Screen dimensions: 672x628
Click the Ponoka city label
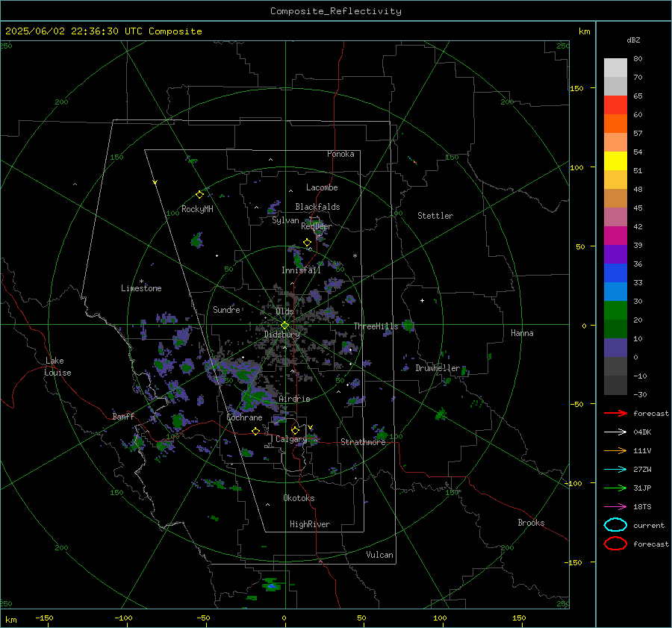[x=340, y=154]
